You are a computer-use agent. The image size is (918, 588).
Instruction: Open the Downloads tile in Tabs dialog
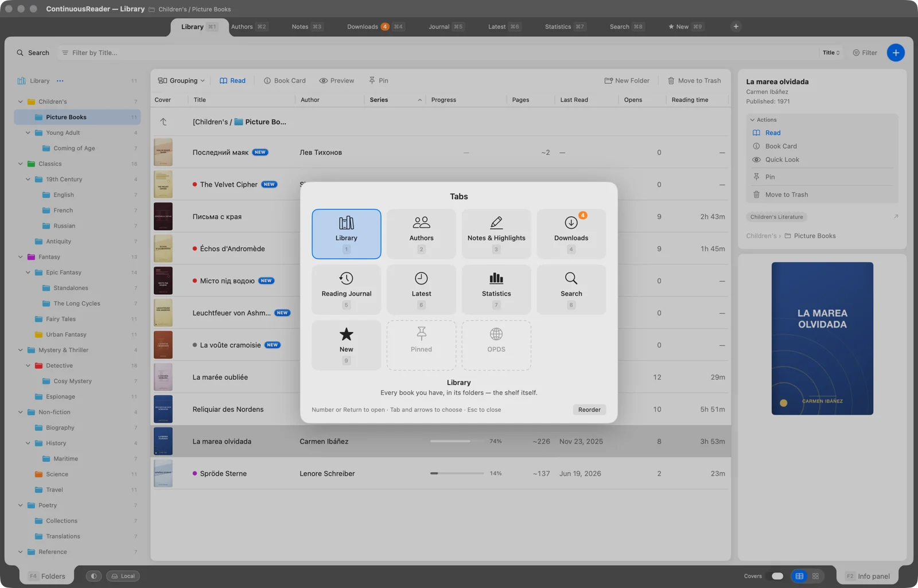[571, 234]
